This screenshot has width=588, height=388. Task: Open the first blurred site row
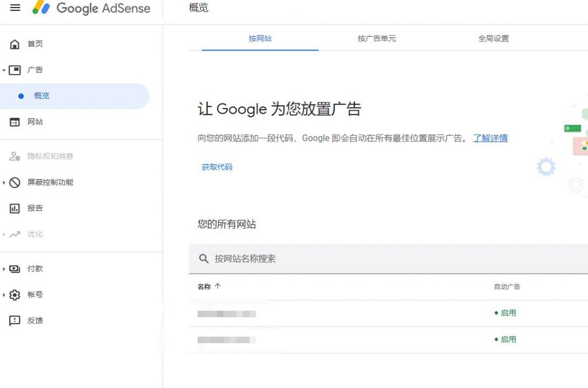click(x=227, y=314)
